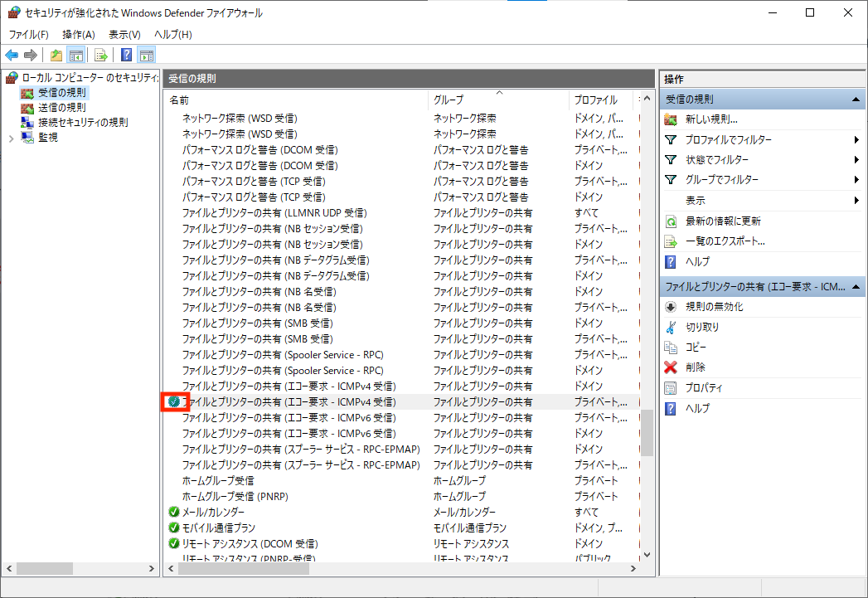Screen dimensions: 868x598
Task: Click the green check icon of モバイル通信プラン rule
Action: [x=174, y=528]
